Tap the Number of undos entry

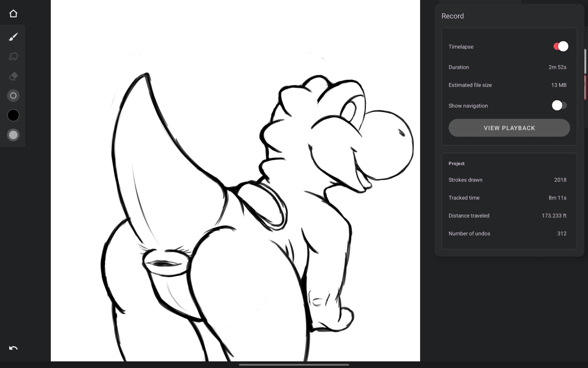tap(507, 233)
